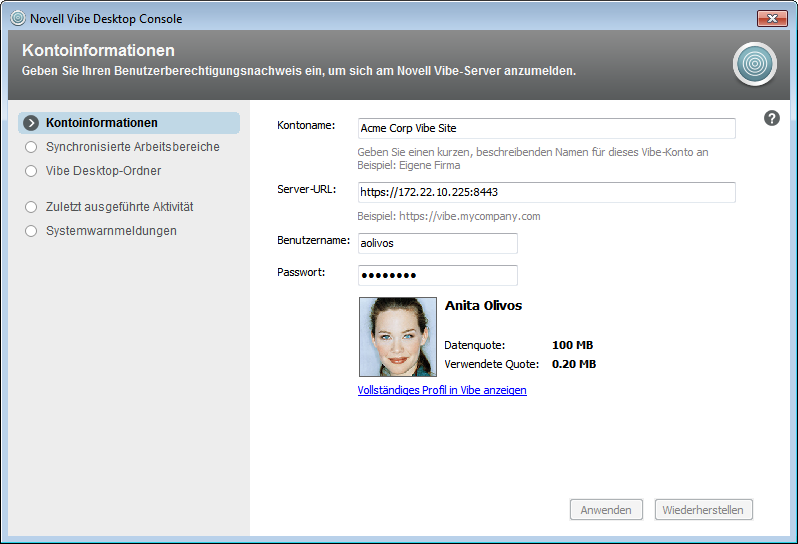
Task: Click the Verwendete Quote value 0.20 MB
Action: [x=574, y=364]
